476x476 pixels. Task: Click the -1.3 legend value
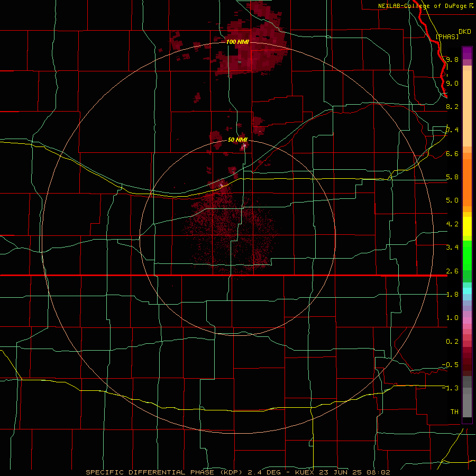450,388
